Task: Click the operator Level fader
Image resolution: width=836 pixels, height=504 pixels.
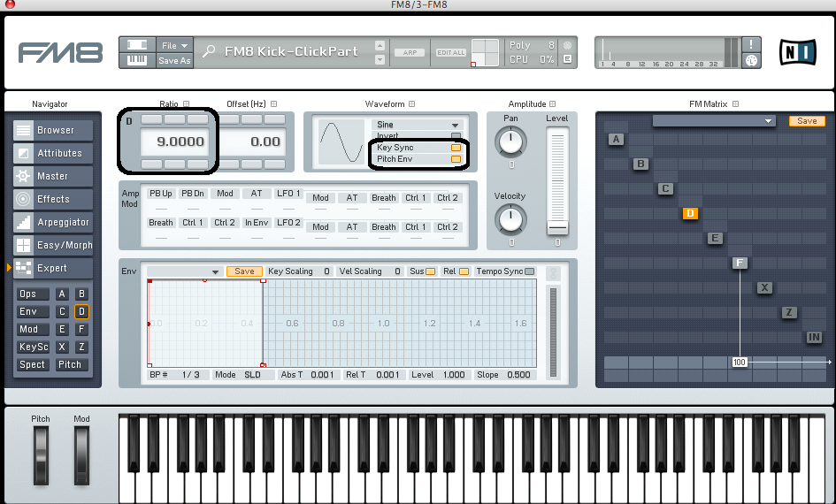Action: click(557, 228)
